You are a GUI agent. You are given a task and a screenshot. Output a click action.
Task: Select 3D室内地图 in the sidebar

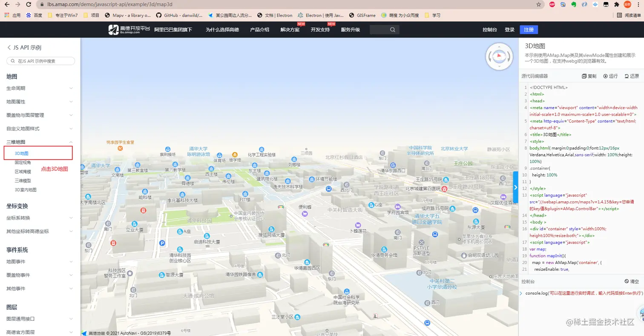click(26, 190)
